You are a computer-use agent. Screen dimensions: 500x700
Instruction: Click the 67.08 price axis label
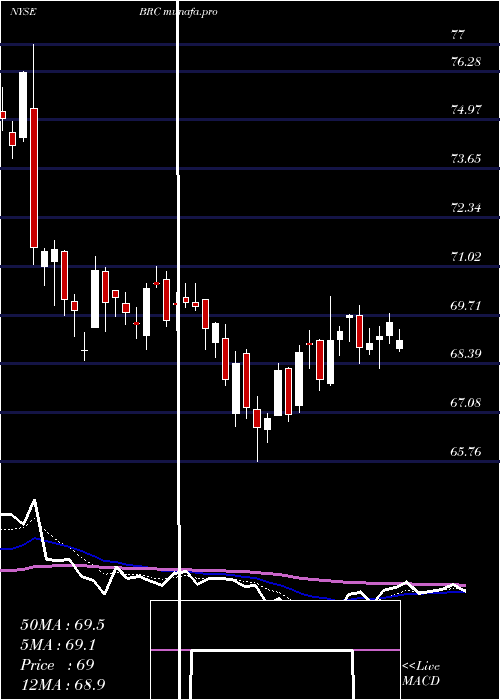pyautogui.click(x=466, y=403)
